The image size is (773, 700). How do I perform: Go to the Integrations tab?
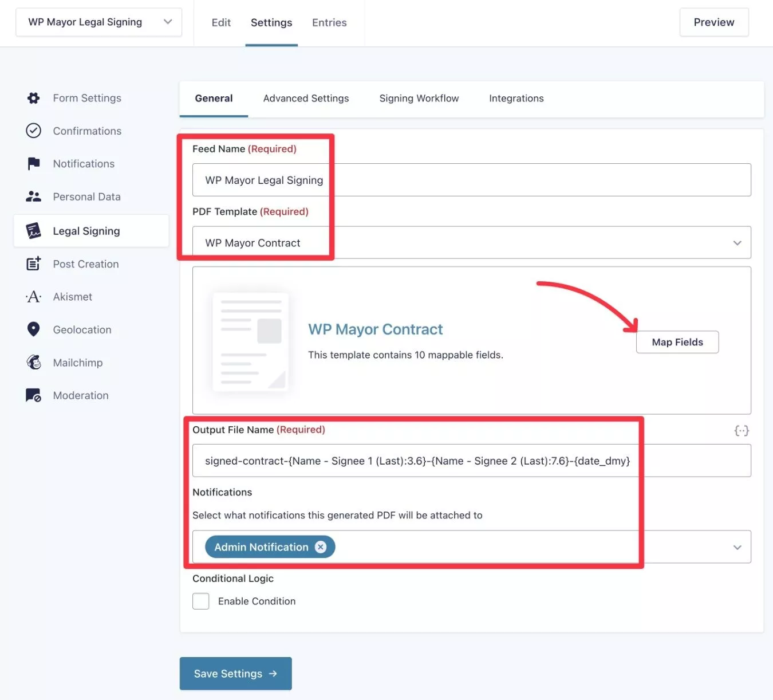pos(516,99)
